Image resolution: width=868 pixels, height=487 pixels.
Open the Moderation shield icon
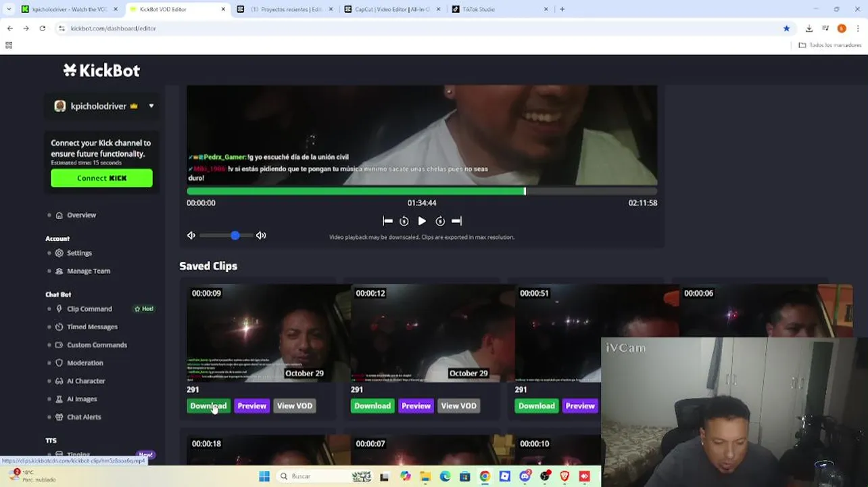[x=59, y=363]
